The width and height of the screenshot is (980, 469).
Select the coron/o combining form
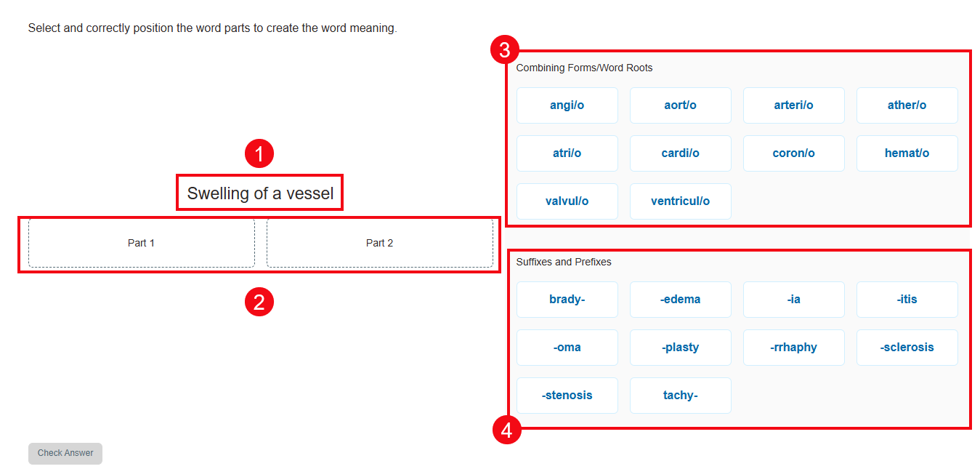(x=793, y=153)
